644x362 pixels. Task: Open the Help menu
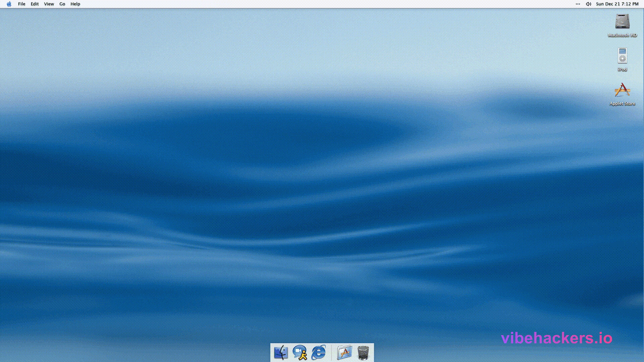tap(75, 4)
